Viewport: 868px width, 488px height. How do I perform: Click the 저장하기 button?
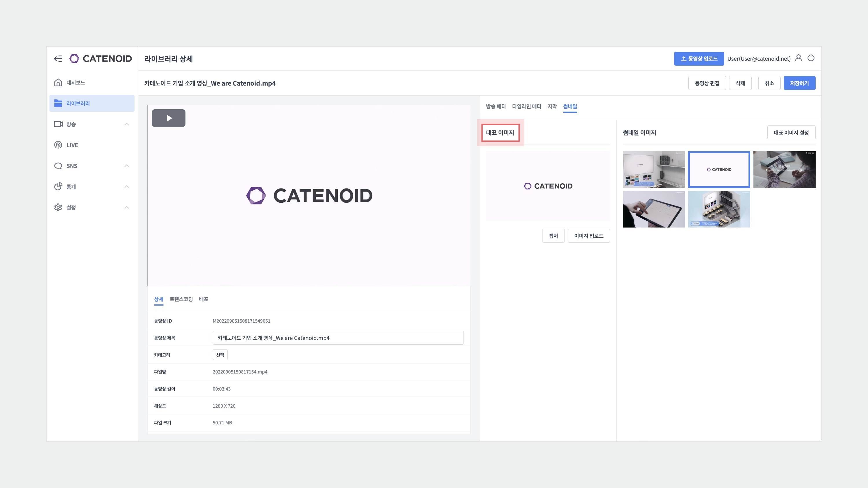pyautogui.click(x=799, y=83)
